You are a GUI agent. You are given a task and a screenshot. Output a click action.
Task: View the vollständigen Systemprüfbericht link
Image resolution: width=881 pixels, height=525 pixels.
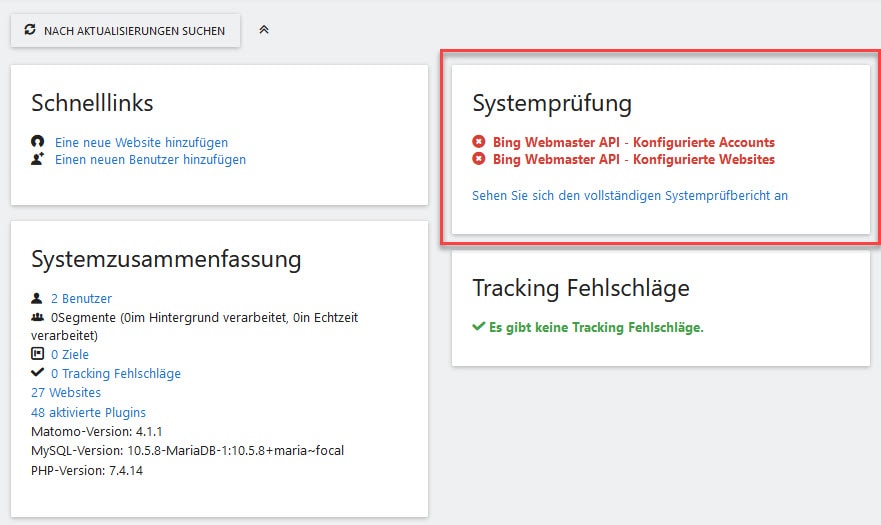630,196
